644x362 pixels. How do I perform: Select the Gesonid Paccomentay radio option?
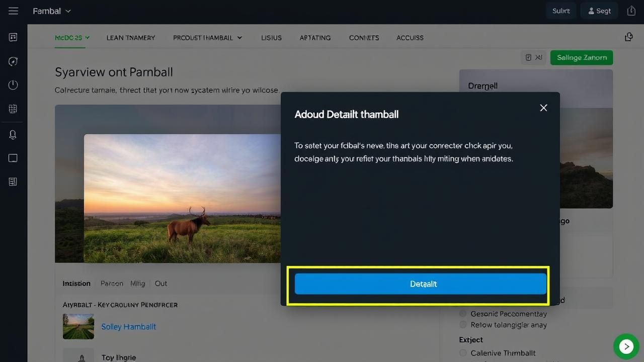click(463, 314)
